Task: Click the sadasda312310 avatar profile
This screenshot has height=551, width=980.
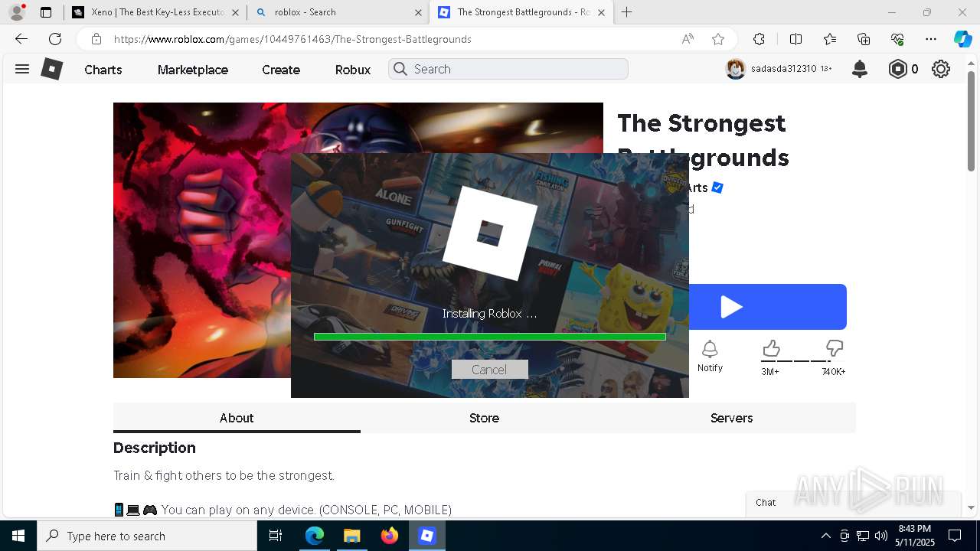Action: coord(736,69)
